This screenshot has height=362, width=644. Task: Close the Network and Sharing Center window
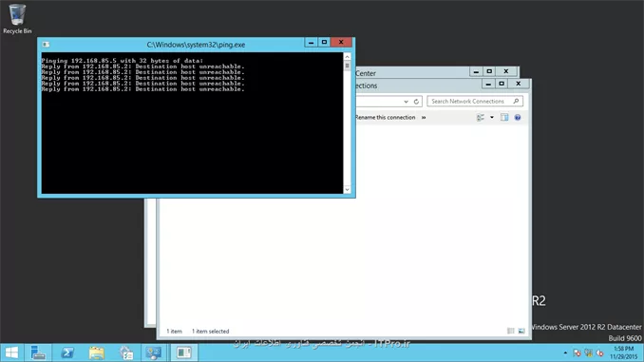coord(506,72)
